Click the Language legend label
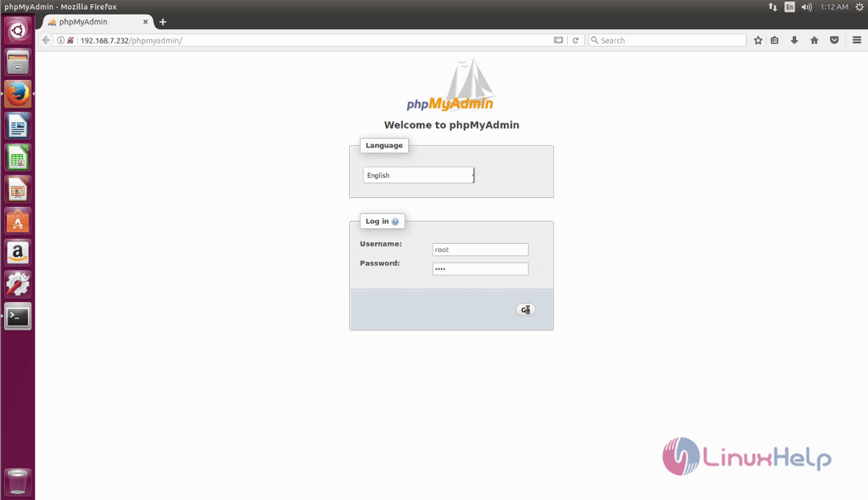Screen dimensions: 868x500 [x=384, y=146]
